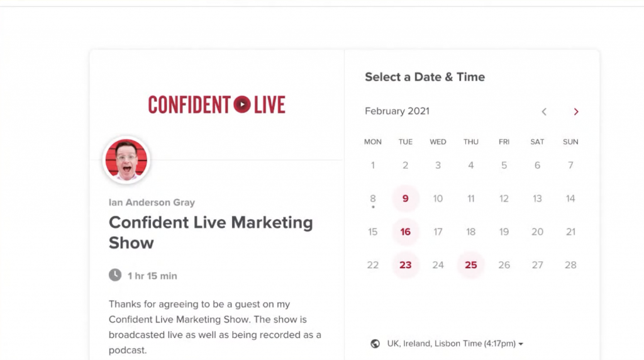Click unavailable date February 10
This screenshot has height=360, width=644.
click(438, 199)
